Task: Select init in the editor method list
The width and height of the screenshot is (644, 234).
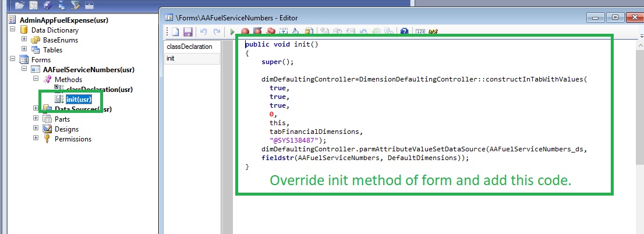Action: (171, 59)
